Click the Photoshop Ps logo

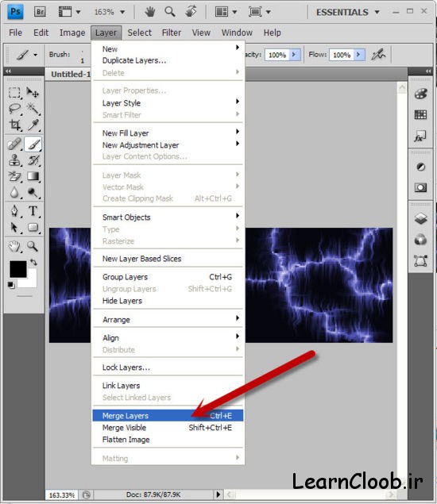(15, 12)
